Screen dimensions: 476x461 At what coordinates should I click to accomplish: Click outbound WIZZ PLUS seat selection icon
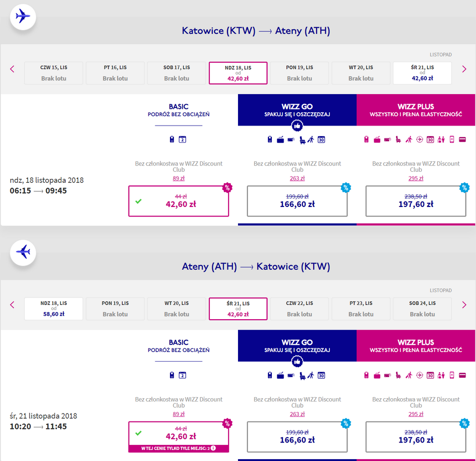point(398,139)
